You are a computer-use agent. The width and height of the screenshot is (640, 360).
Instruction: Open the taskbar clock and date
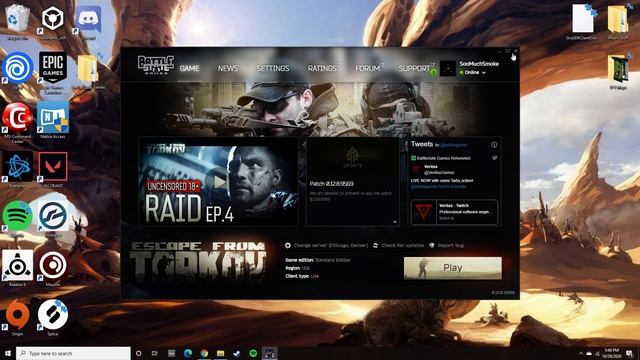[611, 353]
